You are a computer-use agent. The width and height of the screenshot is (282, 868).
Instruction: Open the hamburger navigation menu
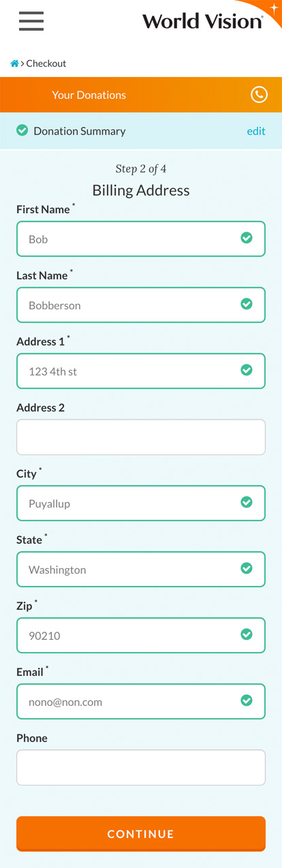point(31,22)
